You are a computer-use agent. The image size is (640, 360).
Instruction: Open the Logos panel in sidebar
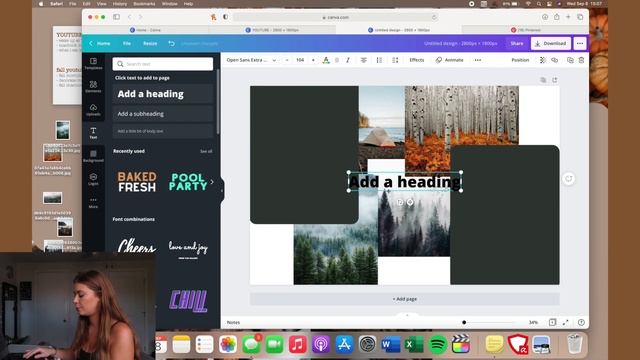click(93, 179)
